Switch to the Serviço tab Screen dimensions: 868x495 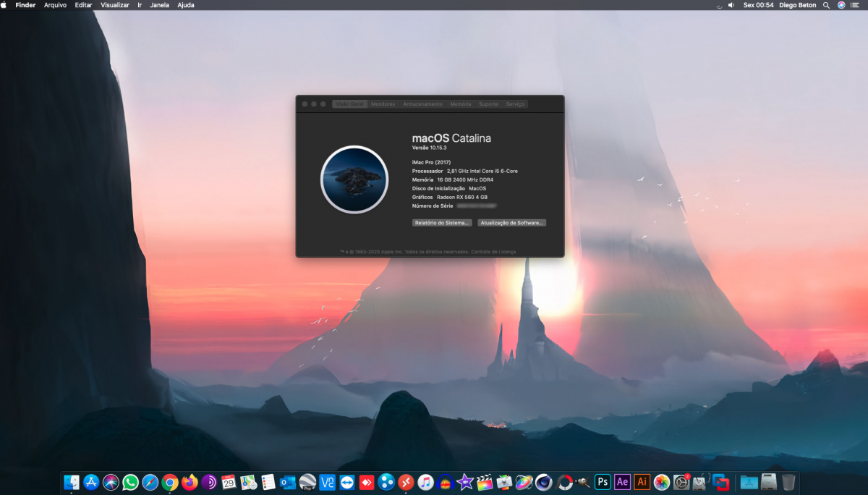[515, 104]
